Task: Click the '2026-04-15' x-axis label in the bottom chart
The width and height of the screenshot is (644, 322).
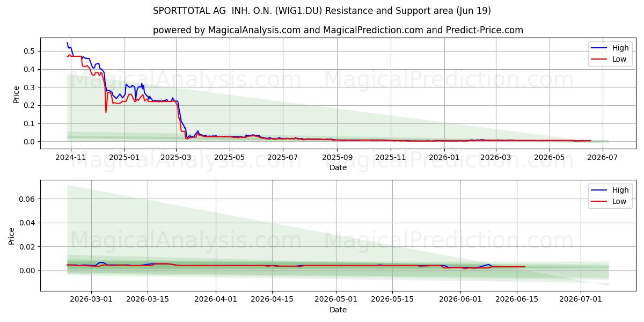Action: 273,299
